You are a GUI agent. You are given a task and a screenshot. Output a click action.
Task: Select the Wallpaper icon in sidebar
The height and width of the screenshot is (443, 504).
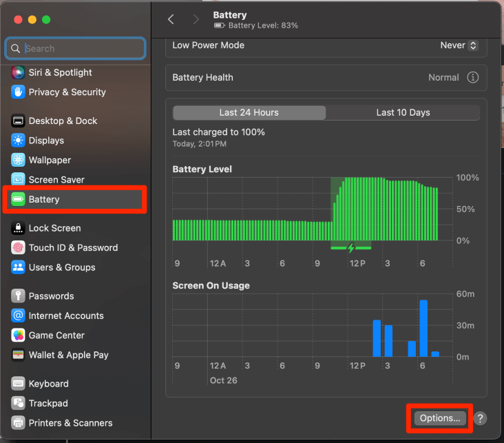click(18, 160)
